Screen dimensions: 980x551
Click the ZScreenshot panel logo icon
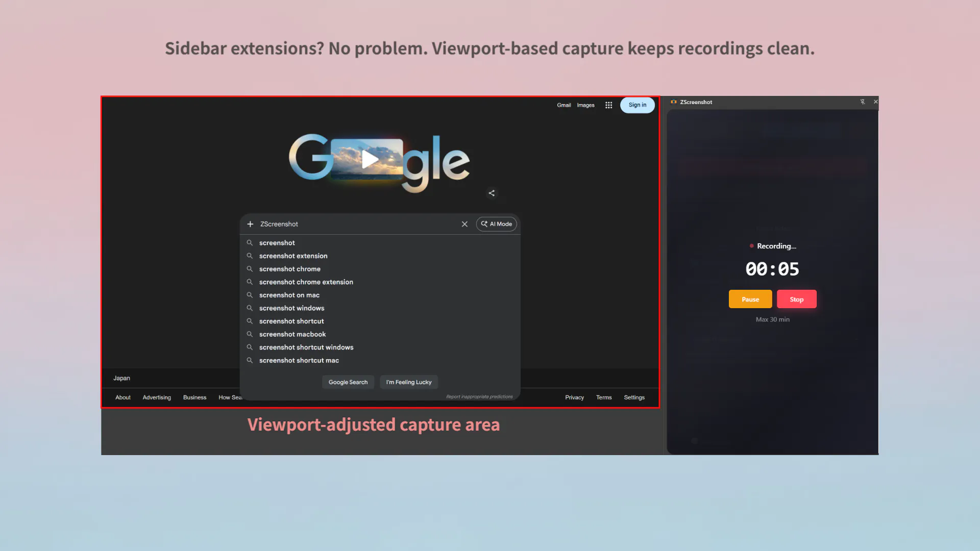[674, 102]
